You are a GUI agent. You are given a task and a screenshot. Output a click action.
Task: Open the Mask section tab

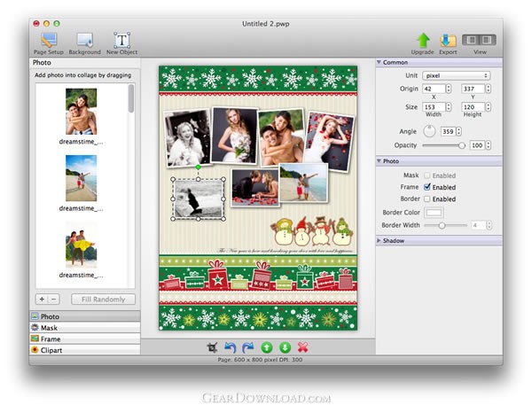pos(85,328)
